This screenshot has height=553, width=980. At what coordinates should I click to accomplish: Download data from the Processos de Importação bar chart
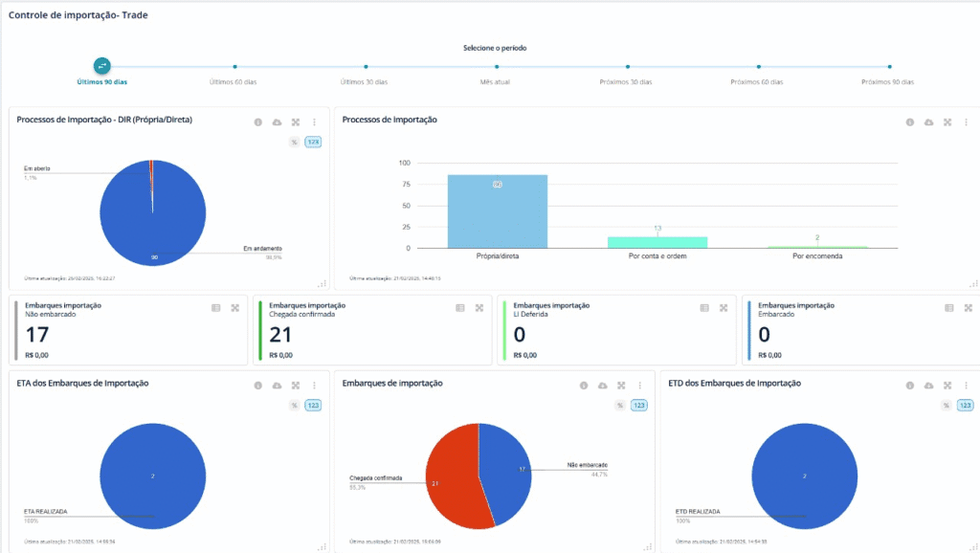[x=928, y=122]
